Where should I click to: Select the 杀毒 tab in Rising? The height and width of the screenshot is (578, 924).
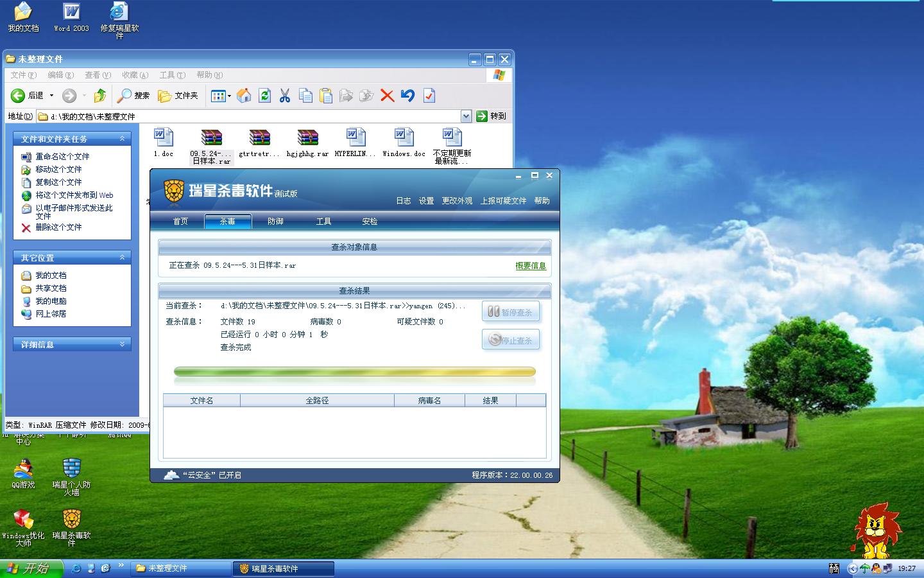pyautogui.click(x=228, y=222)
